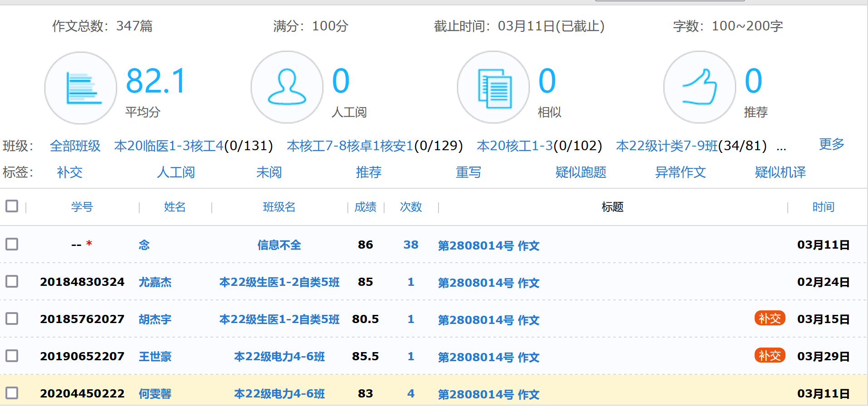
Task: Tick the select-all checkbox in table header
Action: point(12,206)
